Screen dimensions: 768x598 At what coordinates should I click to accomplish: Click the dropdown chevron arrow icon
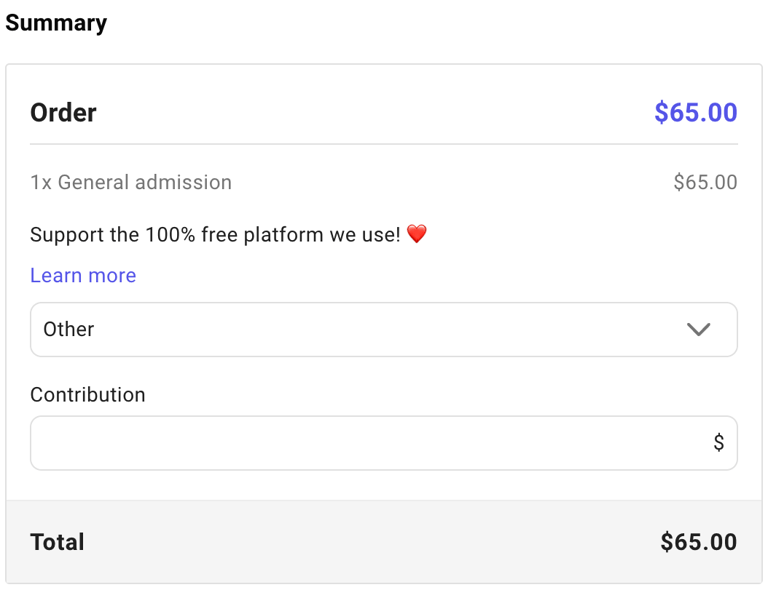point(698,329)
